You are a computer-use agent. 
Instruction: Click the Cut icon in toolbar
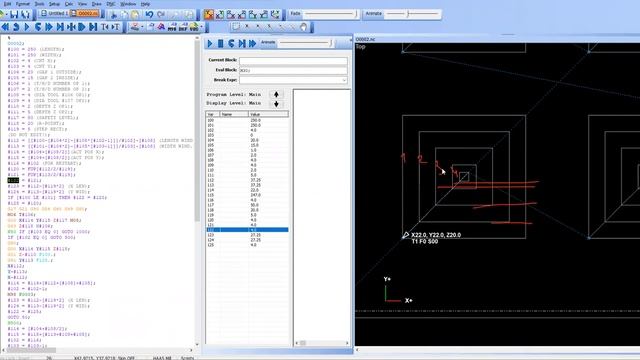[x=114, y=15]
